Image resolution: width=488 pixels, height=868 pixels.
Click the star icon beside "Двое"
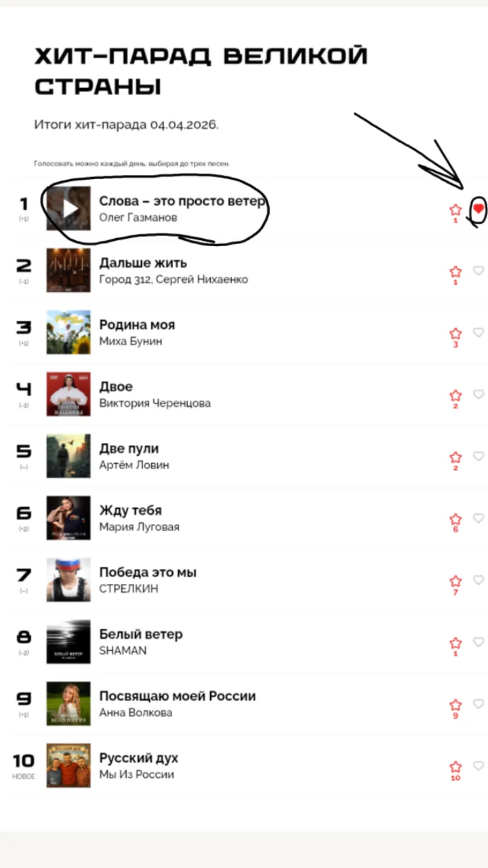coord(455,395)
